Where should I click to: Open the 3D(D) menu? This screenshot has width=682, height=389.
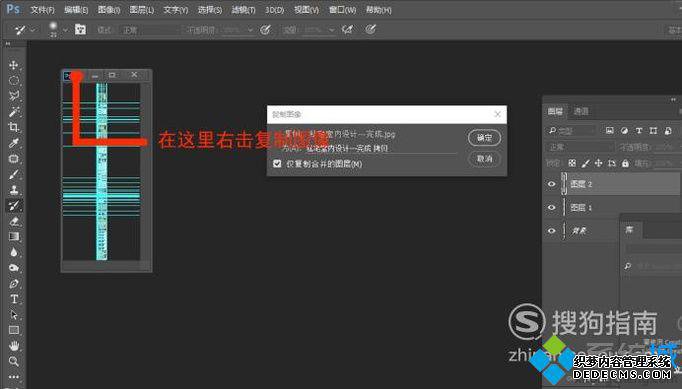point(274,10)
